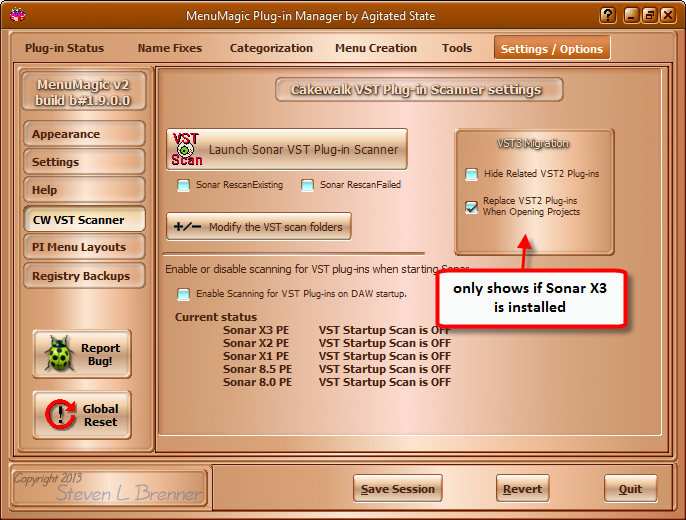The height and width of the screenshot is (520, 686).
Task: Select the Settings / Options tab
Action: tap(552, 48)
